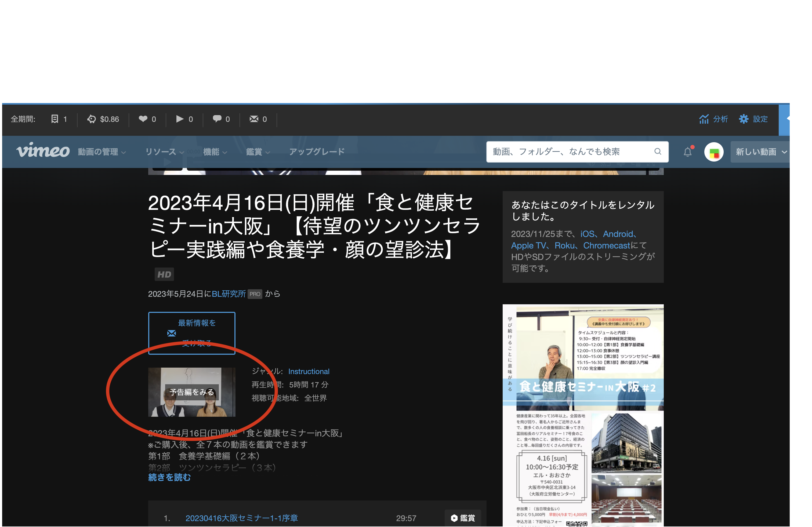This screenshot has width=812, height=527.
Task: Expand the 機能 menu
Action: tap(215, 152)
